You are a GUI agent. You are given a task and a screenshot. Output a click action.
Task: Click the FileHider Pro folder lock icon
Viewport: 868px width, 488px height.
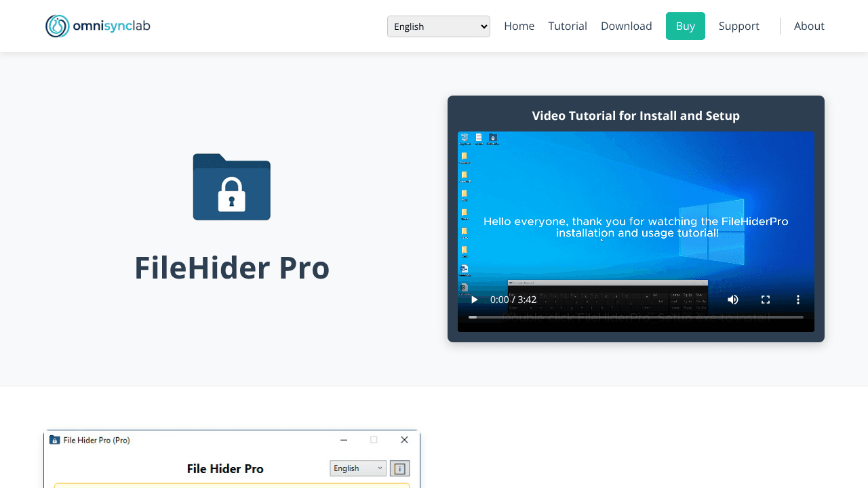[x=232, y=187]
